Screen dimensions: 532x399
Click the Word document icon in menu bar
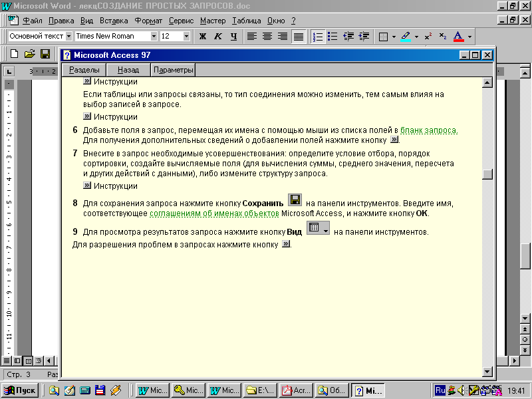pyautogui.click(x=13, y=21)
